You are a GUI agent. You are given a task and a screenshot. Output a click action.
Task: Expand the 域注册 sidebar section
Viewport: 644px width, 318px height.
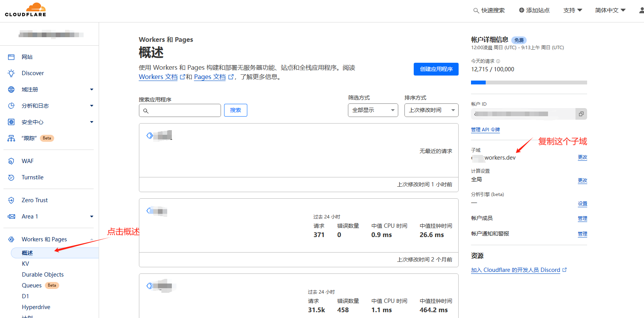92,89
